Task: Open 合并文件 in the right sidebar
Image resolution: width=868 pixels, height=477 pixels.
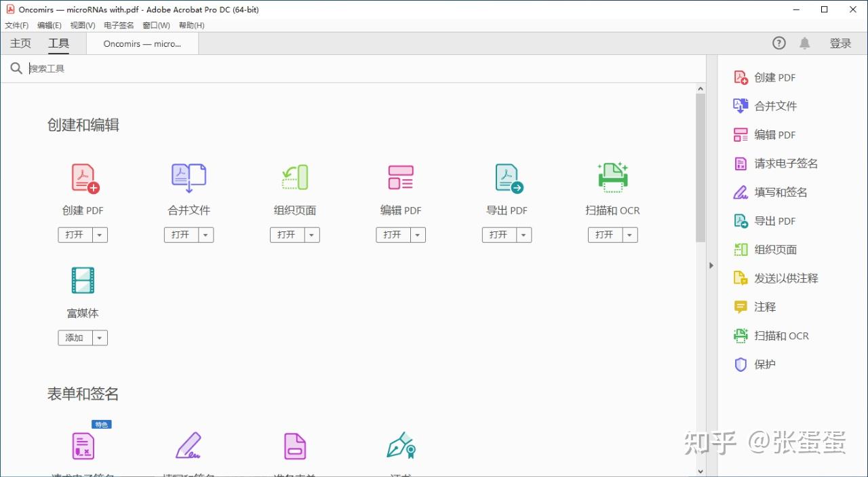Action: coord(765,106)
